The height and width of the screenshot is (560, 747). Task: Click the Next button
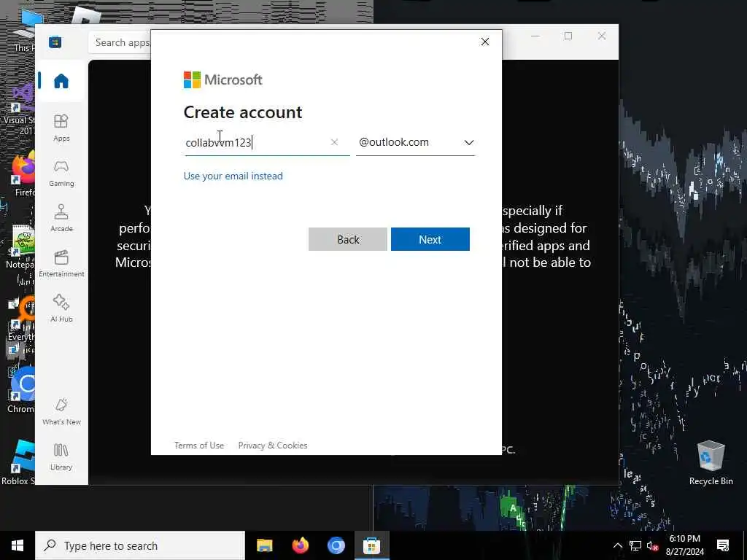430,239
